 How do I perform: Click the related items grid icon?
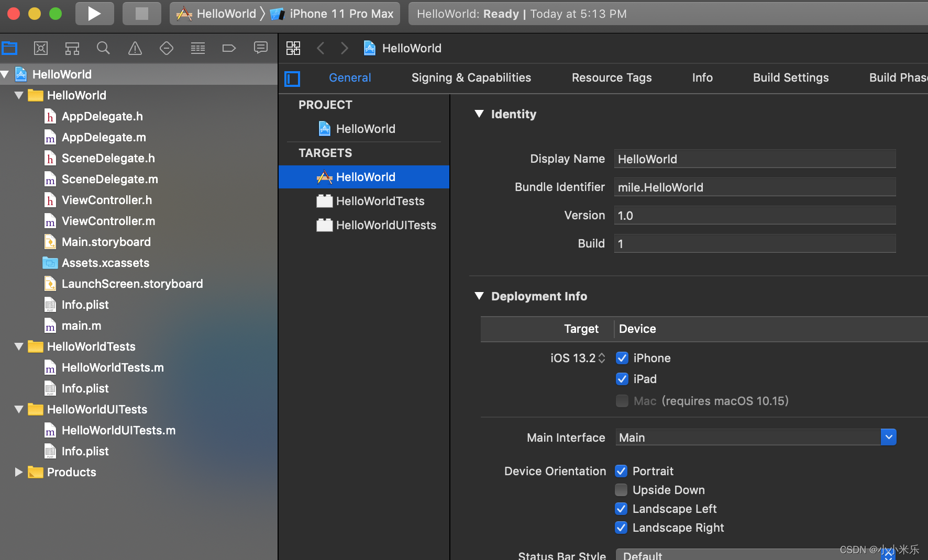(293, 48)
